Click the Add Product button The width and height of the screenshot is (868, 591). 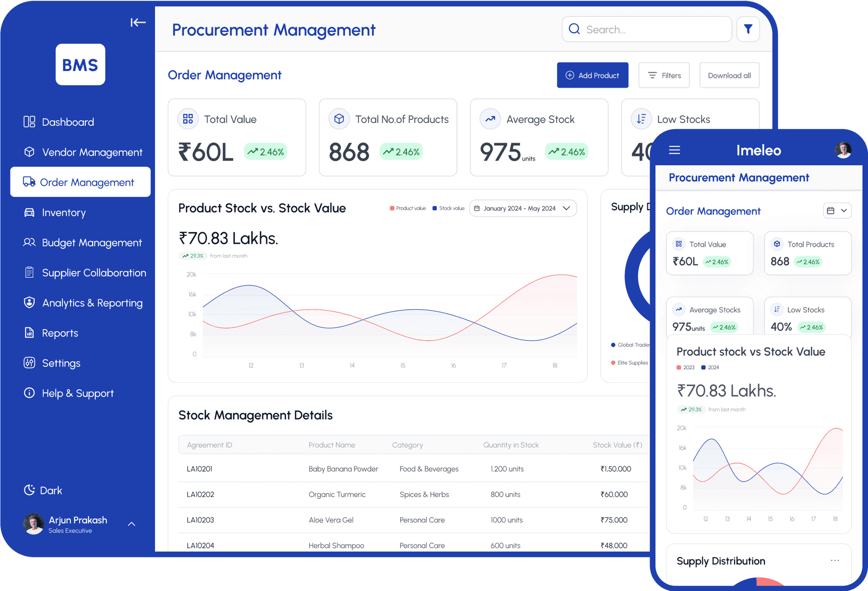(592, 75)
